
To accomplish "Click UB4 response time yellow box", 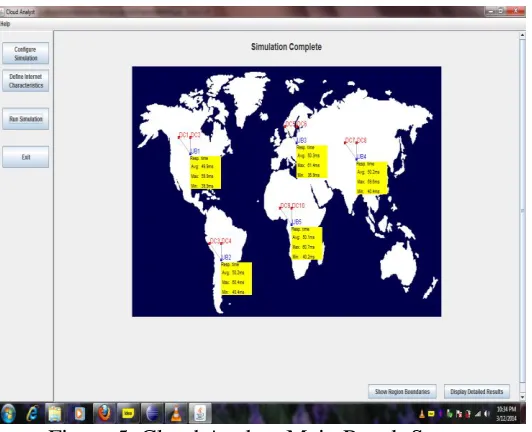I will pos(372,178).
